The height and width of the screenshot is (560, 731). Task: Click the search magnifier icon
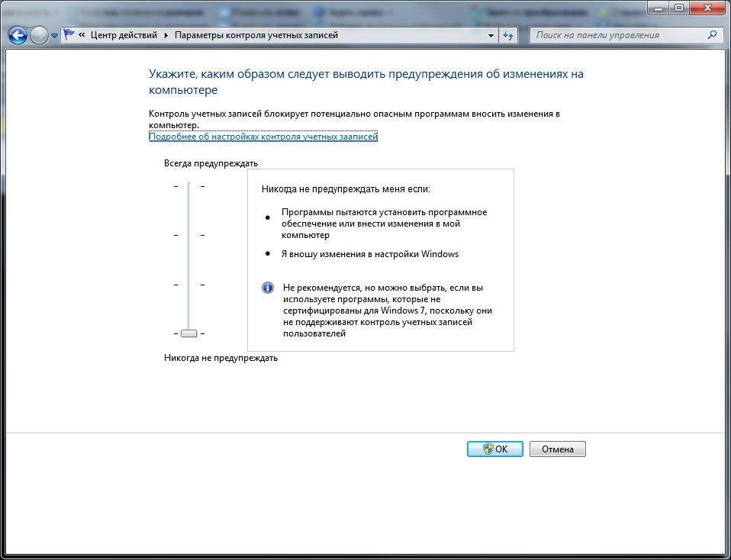click(x=712, y=34)
